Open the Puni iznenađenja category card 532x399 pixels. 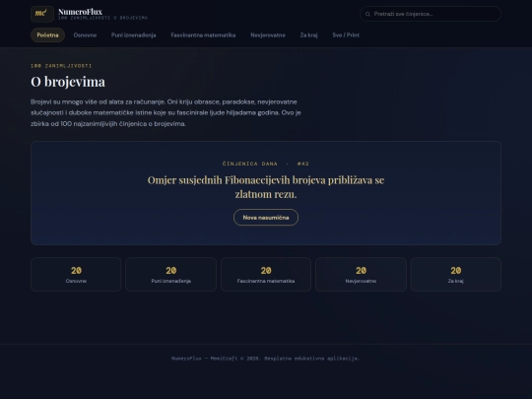point(171,274)
